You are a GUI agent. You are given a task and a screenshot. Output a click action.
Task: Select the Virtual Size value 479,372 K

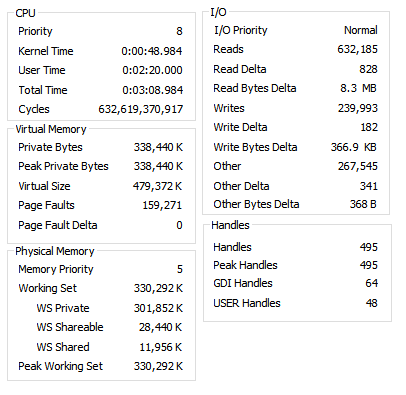158,186
